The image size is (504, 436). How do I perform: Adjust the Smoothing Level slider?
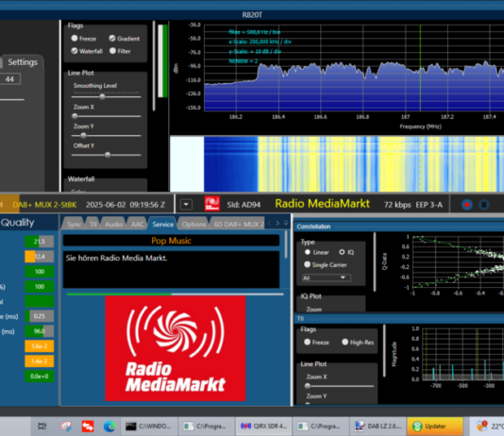pos(103,96)
